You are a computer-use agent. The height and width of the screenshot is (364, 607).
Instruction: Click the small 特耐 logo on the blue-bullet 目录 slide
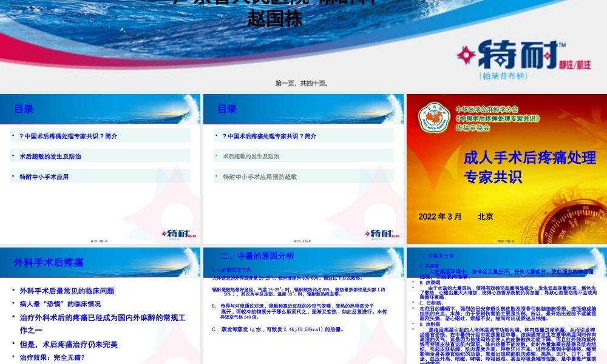[179, 234]
